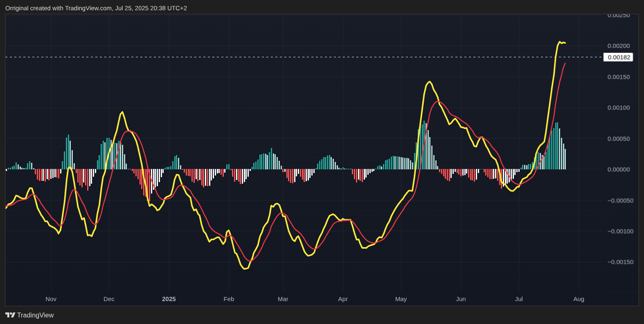
Task: Click the −0.00050 axis value
Action: click(x=620, y=200)
